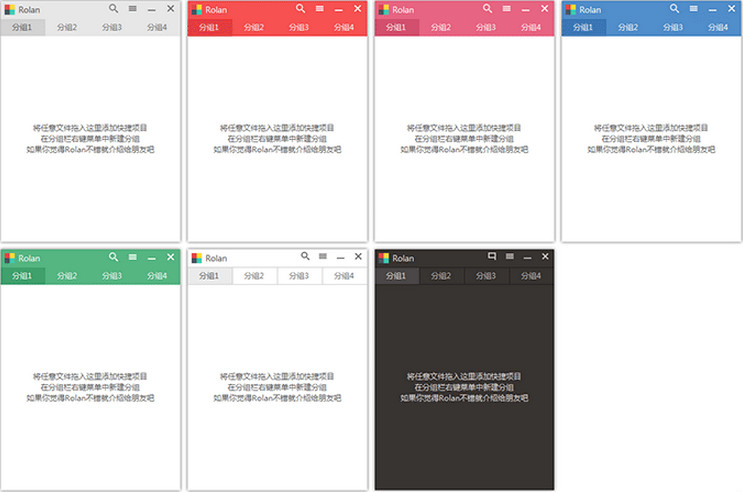Open the menu icon in pink Rolan window
This screenshot has height=492, width=743.
pos(507,9)
